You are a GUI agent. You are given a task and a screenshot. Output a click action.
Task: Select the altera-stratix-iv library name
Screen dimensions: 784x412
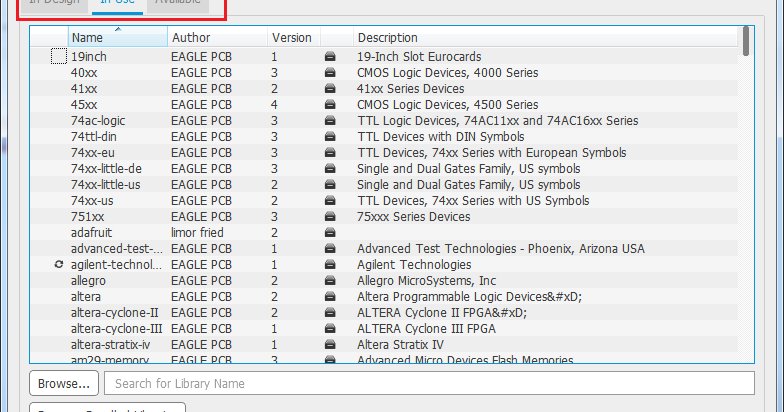point(110,344)
